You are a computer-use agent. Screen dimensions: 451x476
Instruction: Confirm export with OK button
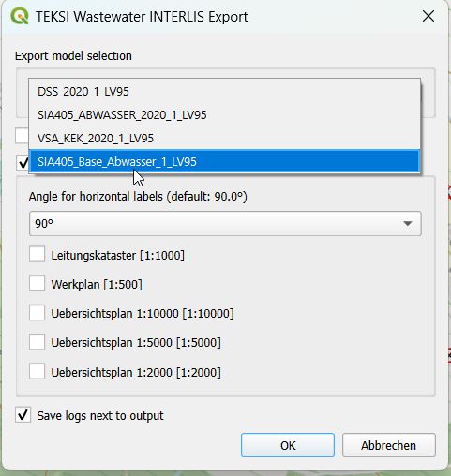click(288, 445)
